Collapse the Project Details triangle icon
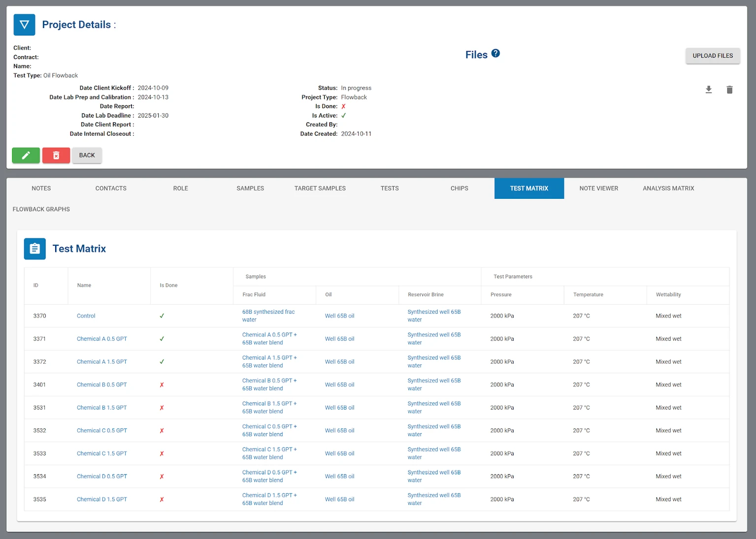The height and width of the screenshot is (539, 756). [24, 25]
